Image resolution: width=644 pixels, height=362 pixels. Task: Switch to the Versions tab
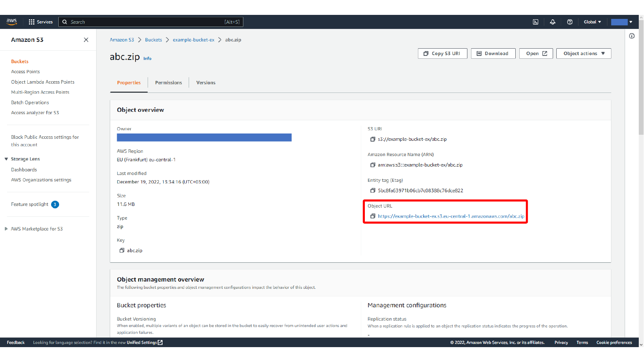click(206, 83)
